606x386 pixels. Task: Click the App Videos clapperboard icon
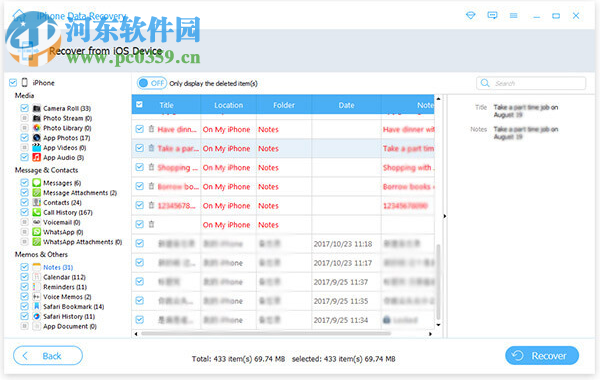click(37, 149)
